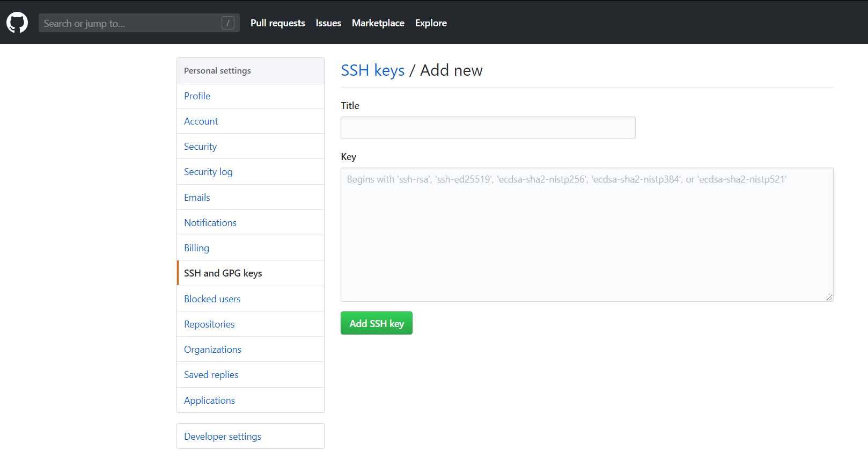Click the GitHub Octocat logo

click(17, 23)
